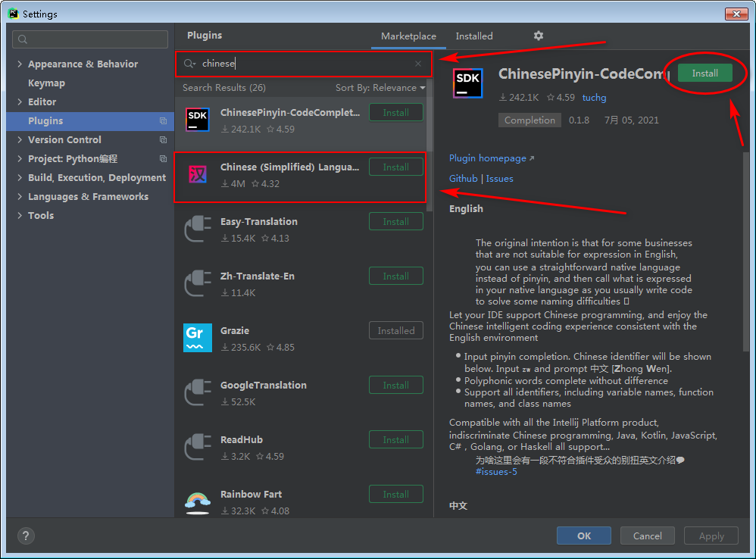This screenshot has width=756, height=559.
Task: Click the ChinesePinyin-CodeCompletion SDK icon in results
Action: pyautogui.click(x=198, y=120)
